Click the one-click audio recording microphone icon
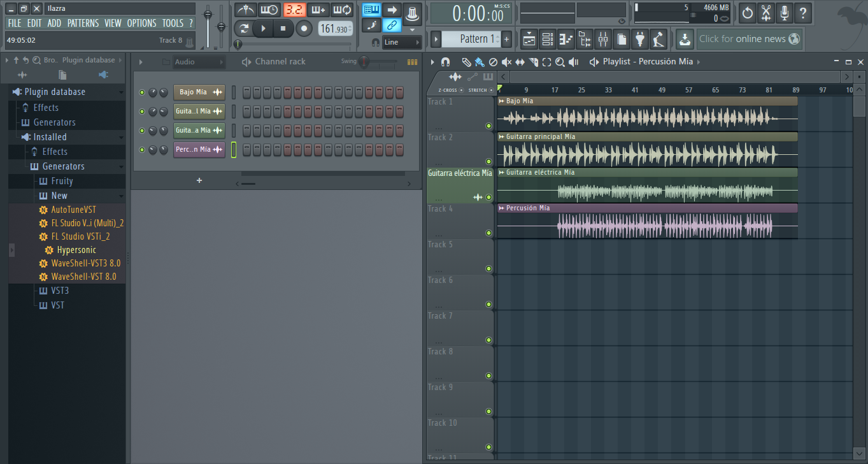The image size is (868, 464). coord(785,12)
